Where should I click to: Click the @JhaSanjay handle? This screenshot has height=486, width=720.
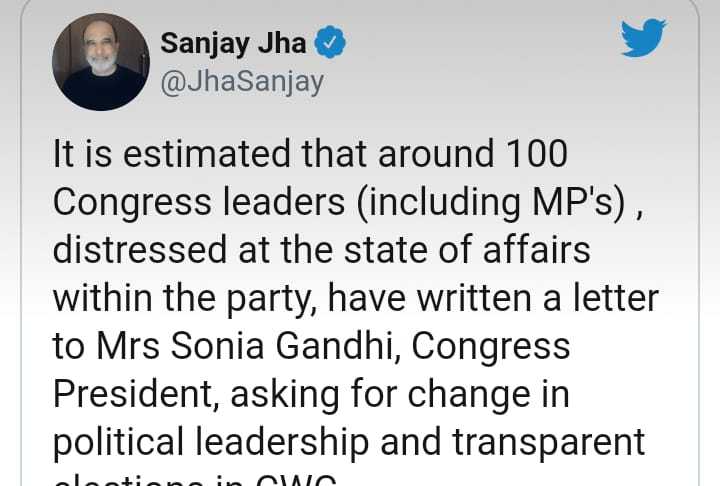coord(242,83)
